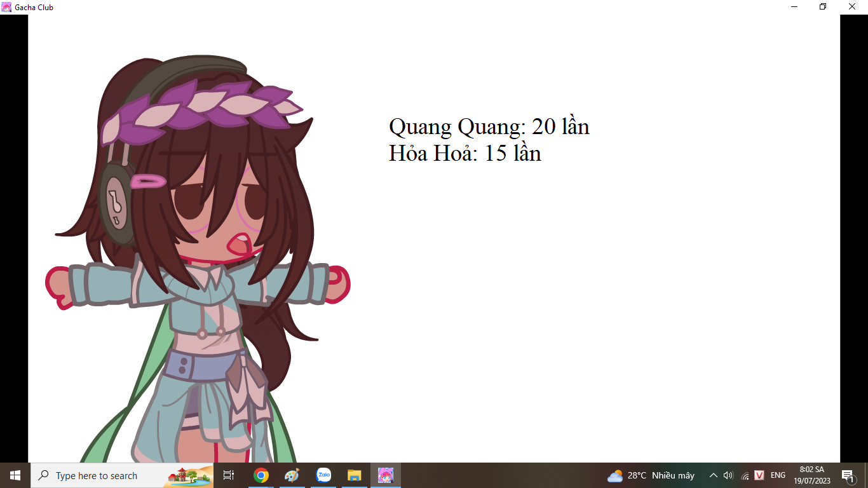Launch Zalo from the taskbar
868x488 pixels.
(323, 475)
